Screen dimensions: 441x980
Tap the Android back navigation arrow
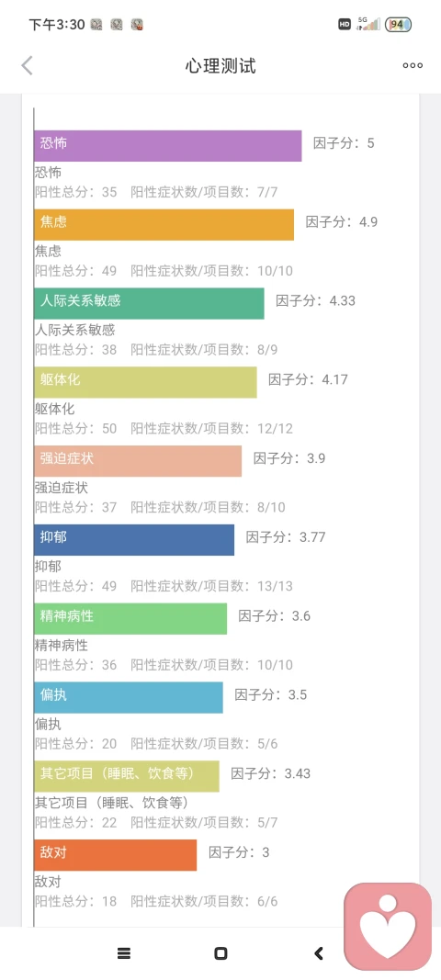tap(319, 953)
